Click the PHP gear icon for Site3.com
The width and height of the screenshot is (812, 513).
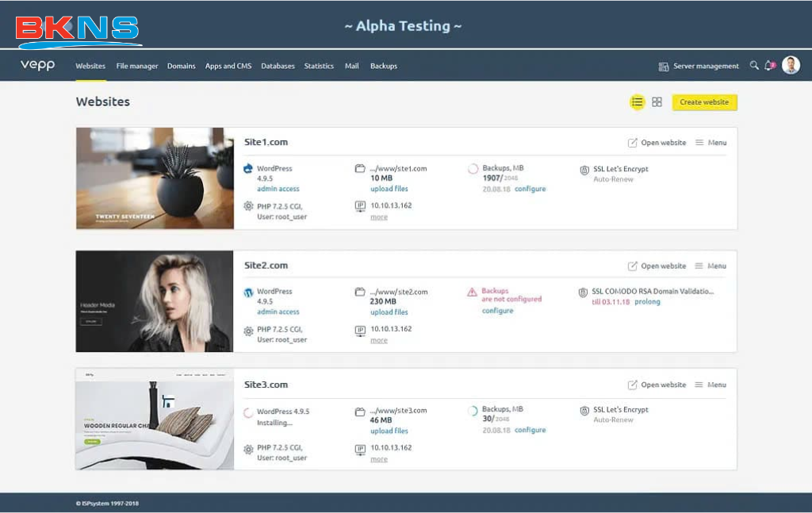[248, 450]
